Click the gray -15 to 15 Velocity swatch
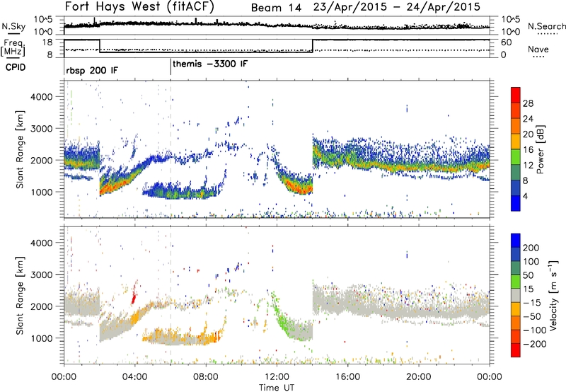566x392 pixels. tap(516, 295)
